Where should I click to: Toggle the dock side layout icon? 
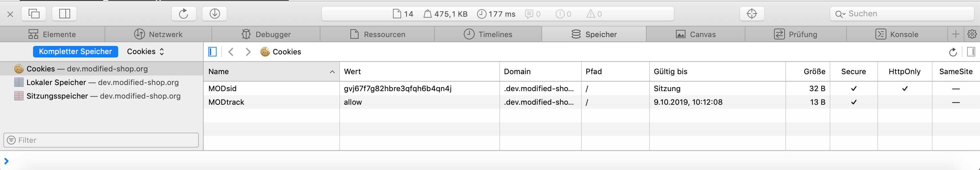(x=64, y=14)
